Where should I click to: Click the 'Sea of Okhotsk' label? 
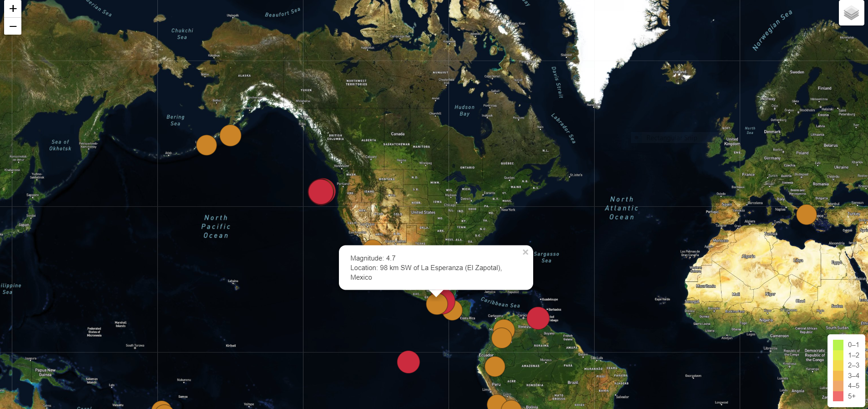61,145
